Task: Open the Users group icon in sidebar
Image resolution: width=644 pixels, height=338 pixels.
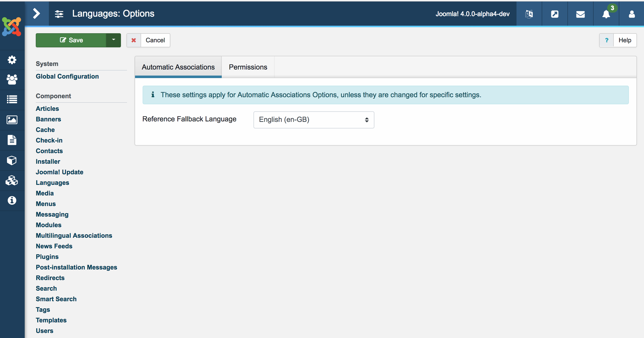Action: [12, 80]
